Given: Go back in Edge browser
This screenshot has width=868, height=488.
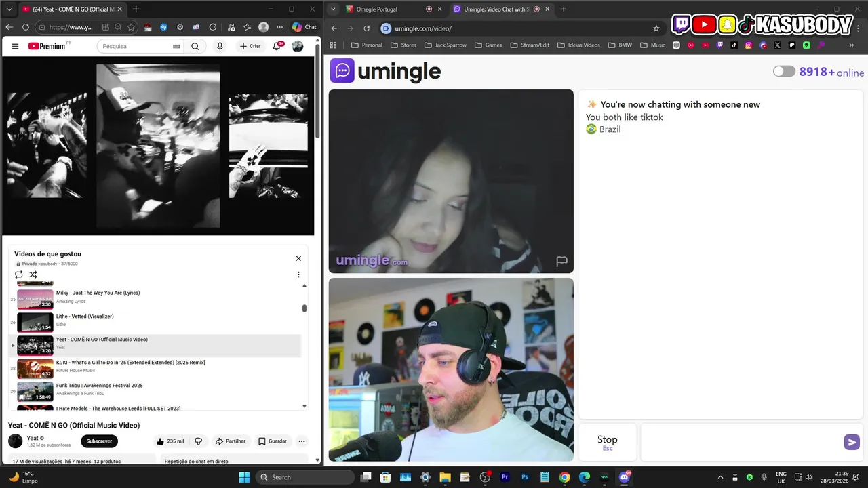Looking at the screenshot, I should [9, 27].
